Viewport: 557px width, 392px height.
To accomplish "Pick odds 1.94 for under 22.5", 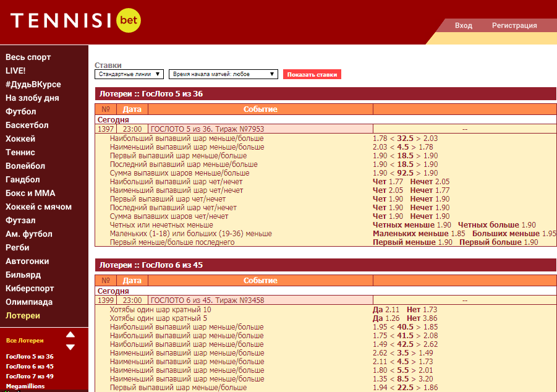I will point(380,388).
